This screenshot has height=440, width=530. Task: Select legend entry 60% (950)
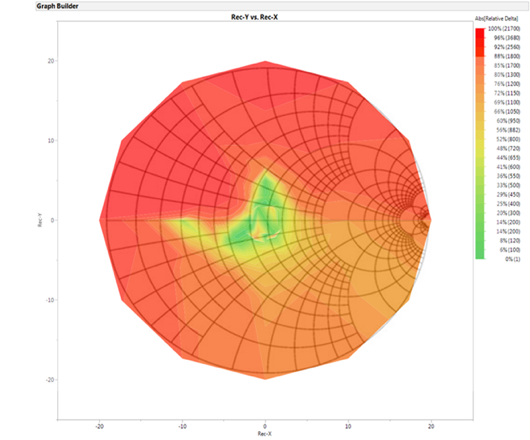point(508,121)
